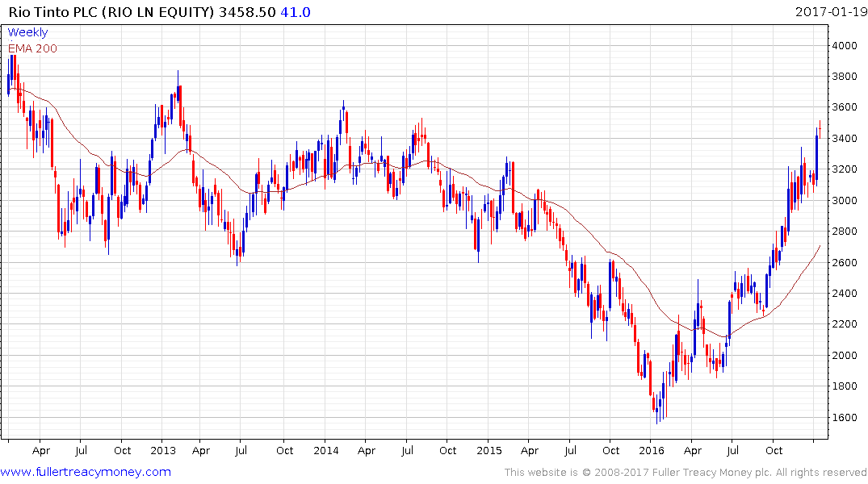Click the 1600 price axis label
Viewport: 868px width, 484px height.
[845, 418]
